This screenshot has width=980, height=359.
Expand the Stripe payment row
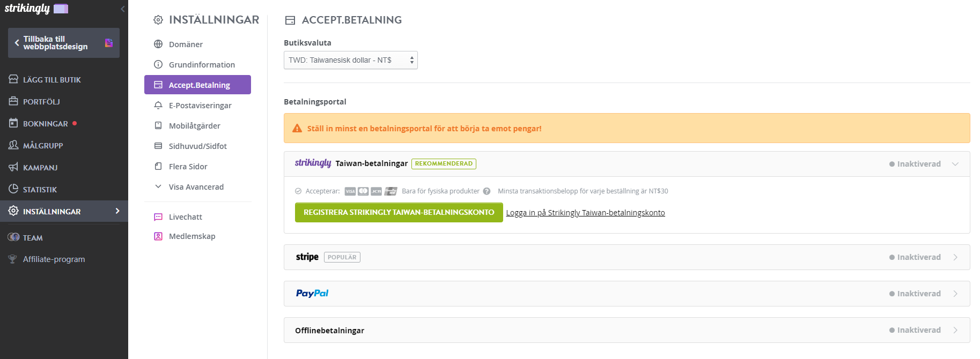pos(627,257)
